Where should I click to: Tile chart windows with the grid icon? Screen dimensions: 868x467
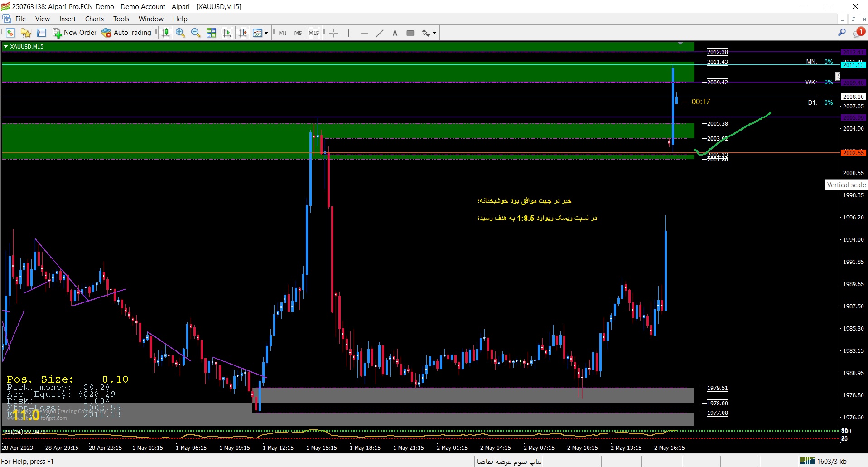click(x=211, y=33)
